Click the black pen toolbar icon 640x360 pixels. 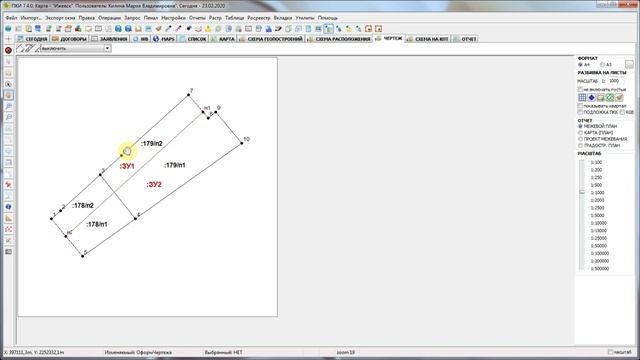click(278, 29)
